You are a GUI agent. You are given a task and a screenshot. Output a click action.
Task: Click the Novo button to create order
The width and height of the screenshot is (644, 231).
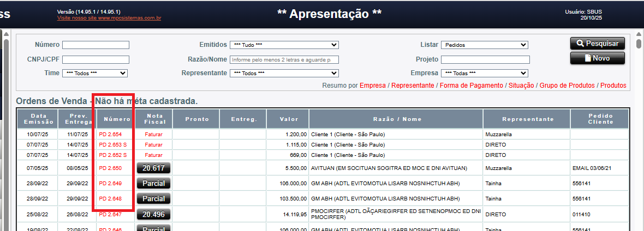[597, 58]
